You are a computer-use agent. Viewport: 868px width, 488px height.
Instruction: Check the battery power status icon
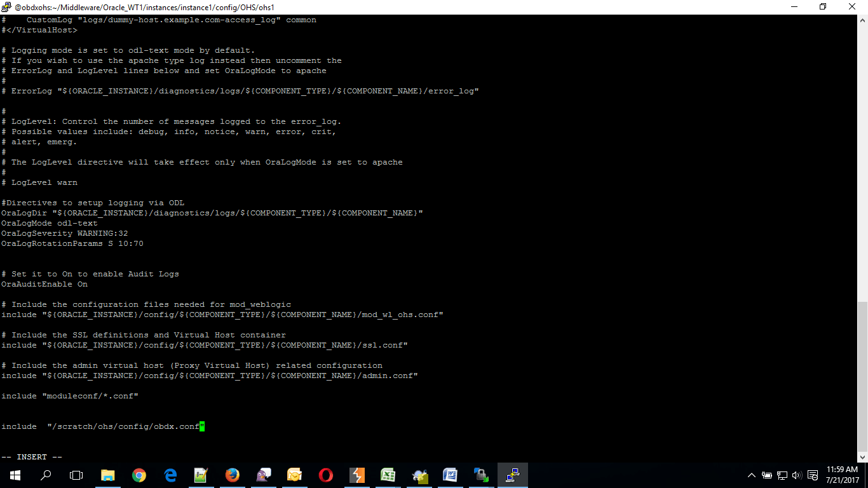tap(767, 475)
